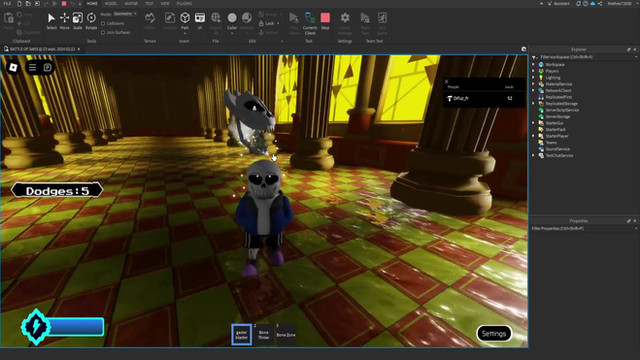Expand the StarterPlayer node
Viewport: 640px width, 360px height.
[533, 136]
